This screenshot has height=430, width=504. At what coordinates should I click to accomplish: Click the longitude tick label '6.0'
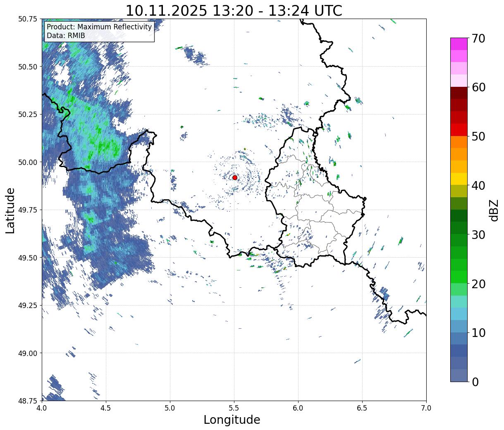[x=298, y=408]
